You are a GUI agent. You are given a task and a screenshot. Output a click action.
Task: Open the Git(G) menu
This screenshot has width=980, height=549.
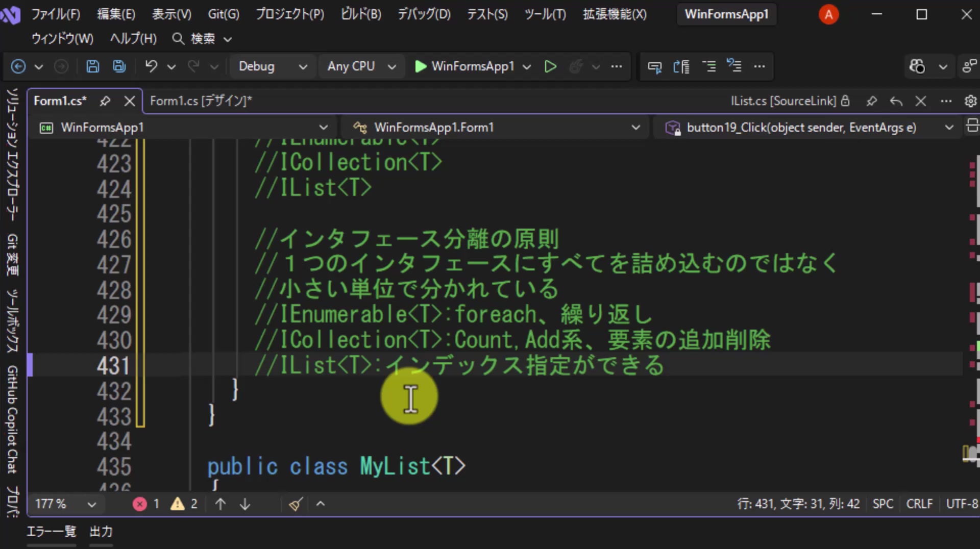(x=224, y=14)
